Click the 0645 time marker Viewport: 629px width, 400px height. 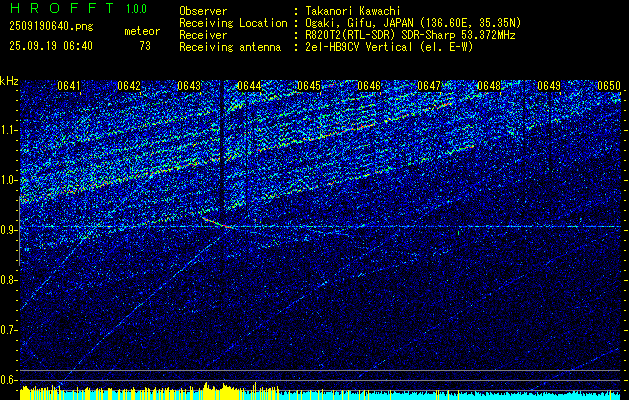(309, 86)
